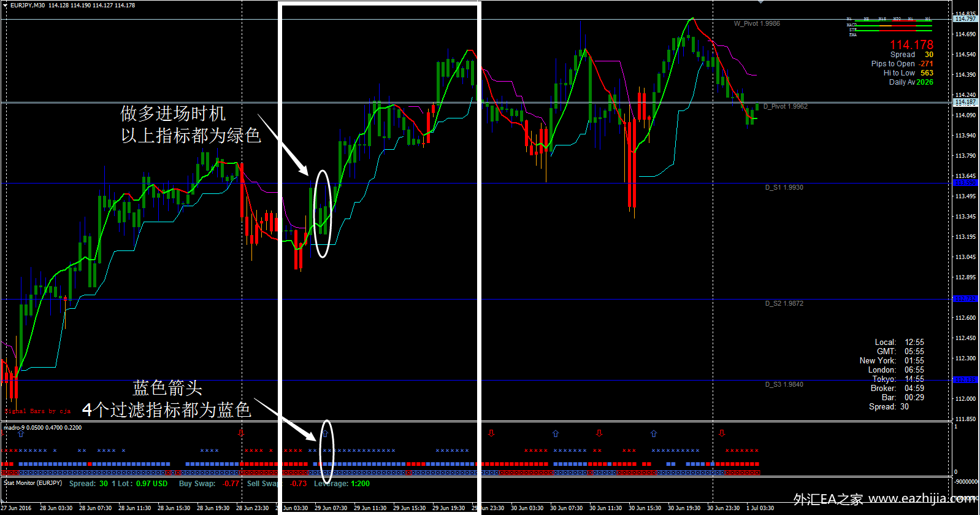The width and height of the screenshot is (980, 515).
Task: Click the up arrow signal above 30 Jun 07:30
Action: [556, 433]
